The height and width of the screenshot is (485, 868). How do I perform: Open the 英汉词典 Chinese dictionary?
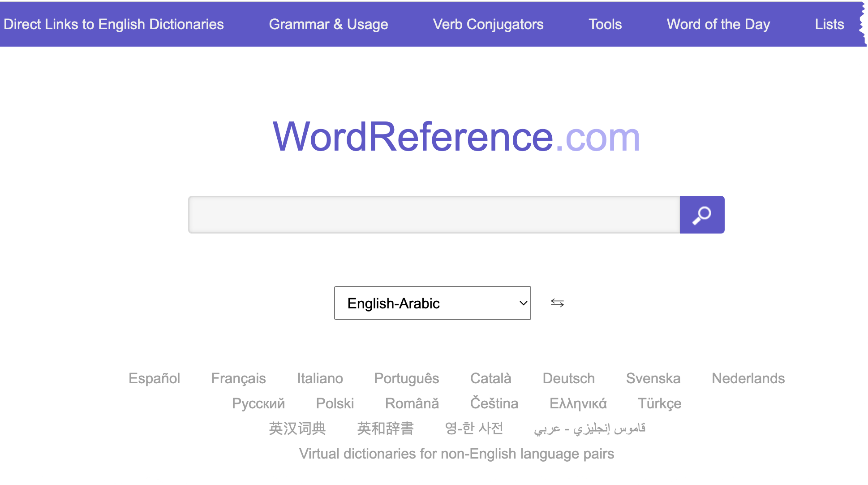(297, 428)
